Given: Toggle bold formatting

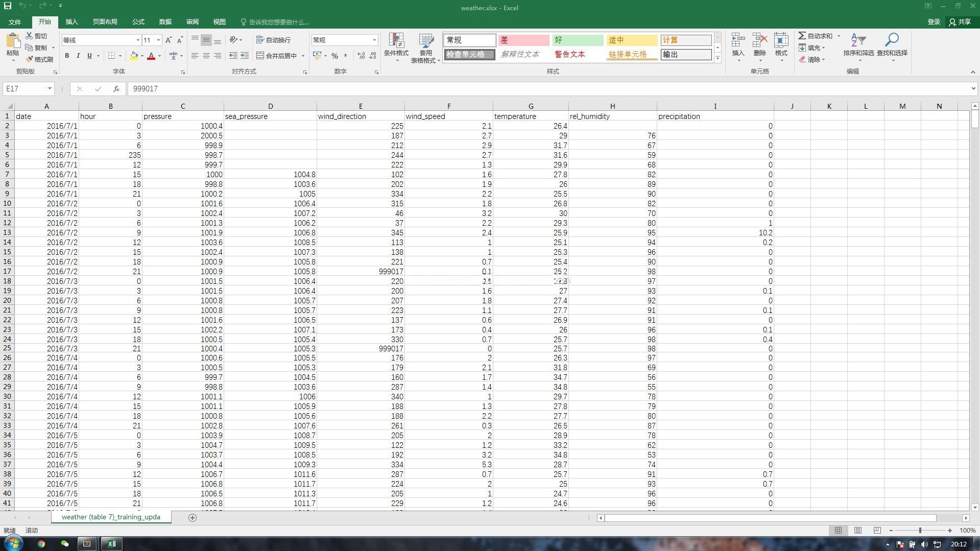Looking at the screenshot, I should (x=67, y=56).
